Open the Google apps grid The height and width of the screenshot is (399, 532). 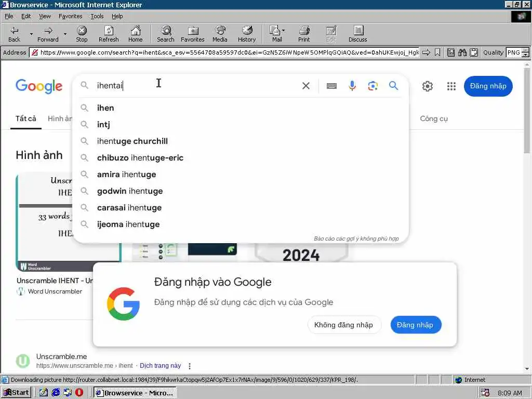click(x=451, y=86)
